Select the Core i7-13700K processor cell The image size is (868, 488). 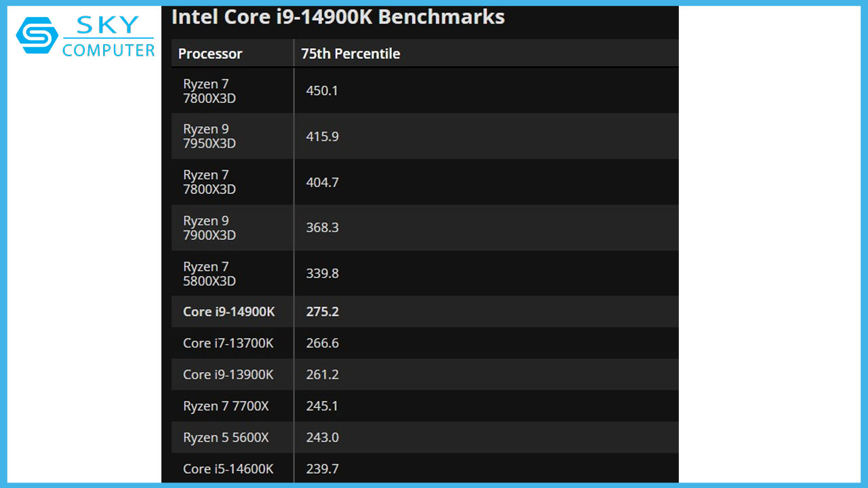click(233, 343)
